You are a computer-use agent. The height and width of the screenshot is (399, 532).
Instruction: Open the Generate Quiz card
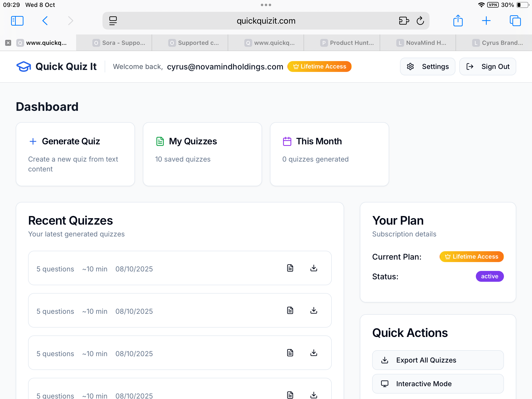click(x=75, y=154)
